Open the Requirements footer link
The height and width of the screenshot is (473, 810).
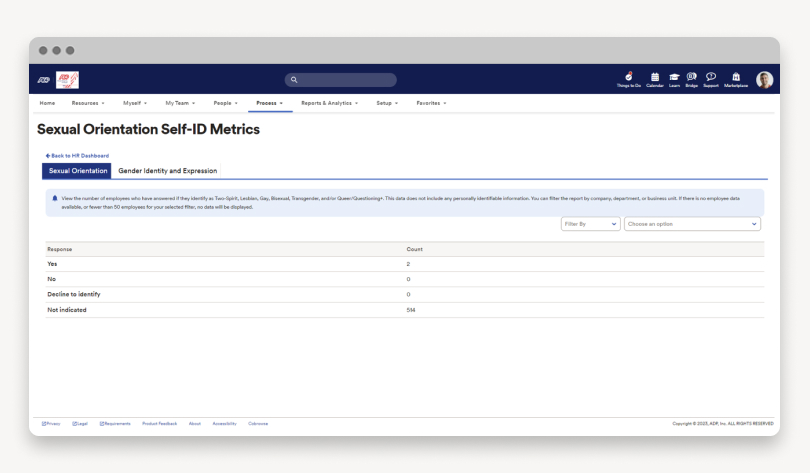click(x=115, y=423)
